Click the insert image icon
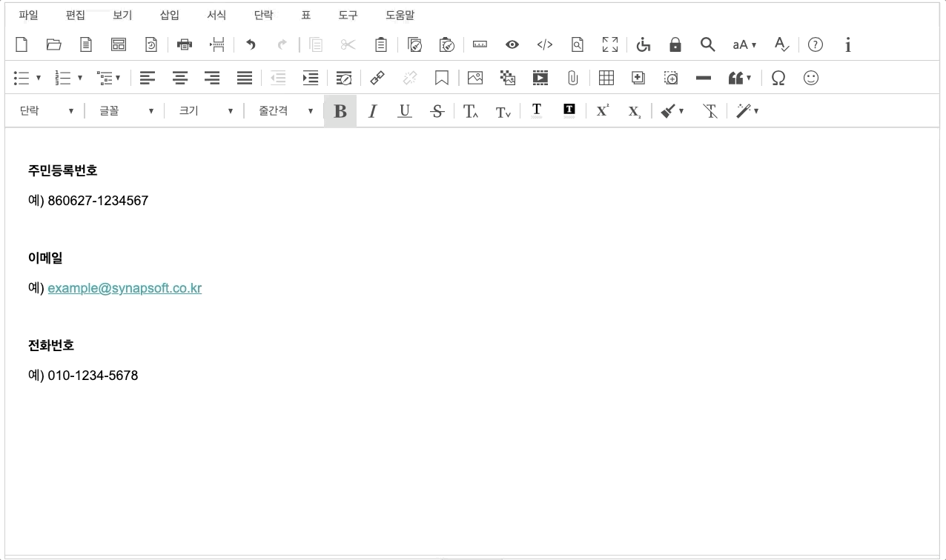The image size is (946, 560). [x=475, y=78]
